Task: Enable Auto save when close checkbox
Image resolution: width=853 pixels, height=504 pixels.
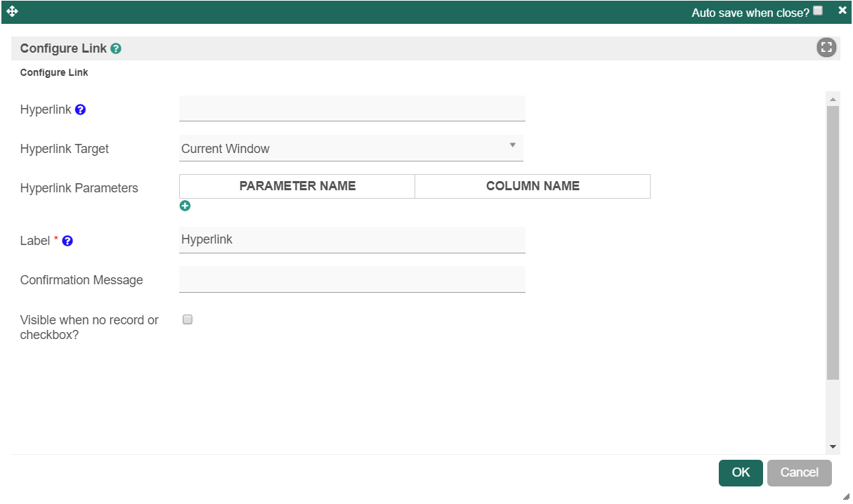Action: pyautogui.click(x=818, y=11)
